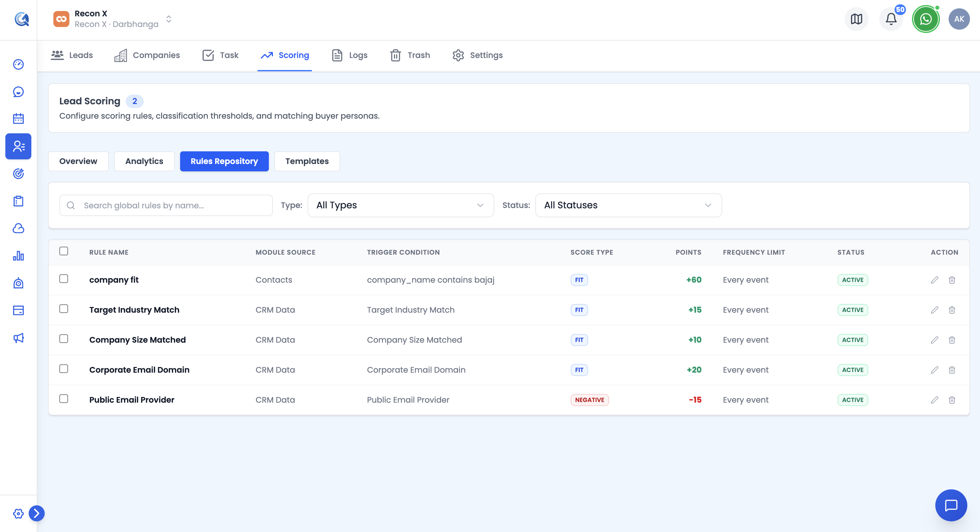Open the All Statuses dropdown
Screen dimensions: 980x532
point(628,205)
